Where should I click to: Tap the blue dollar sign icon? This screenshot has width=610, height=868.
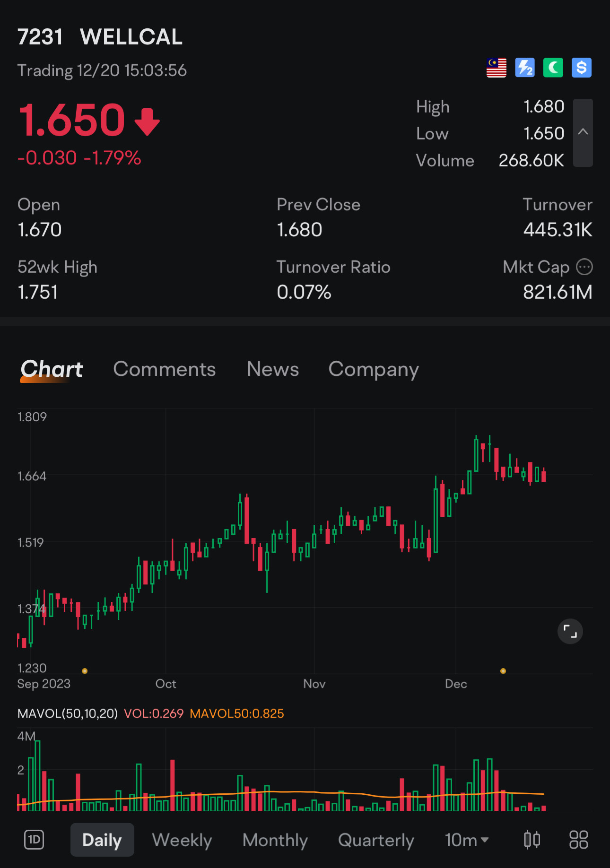(582, 68)
